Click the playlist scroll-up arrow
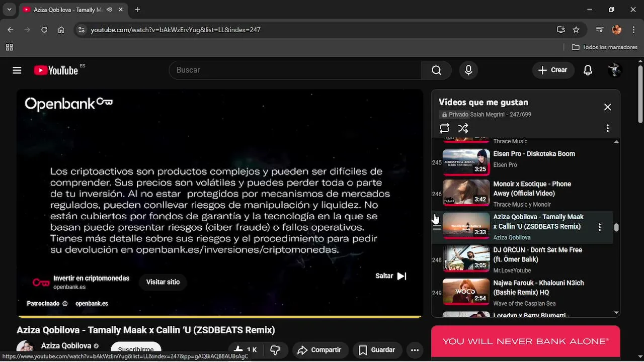644x362 pixels. tap(616, 142)
